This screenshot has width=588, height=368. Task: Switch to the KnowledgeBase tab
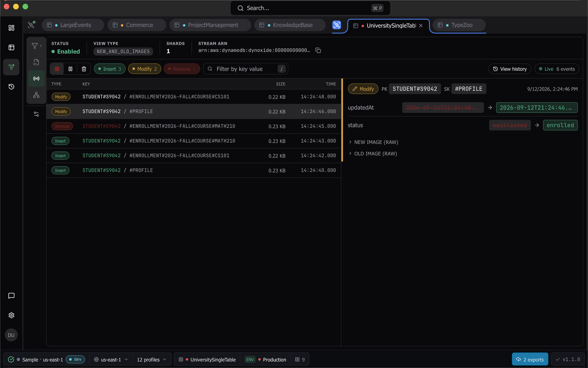pos(290,25)
